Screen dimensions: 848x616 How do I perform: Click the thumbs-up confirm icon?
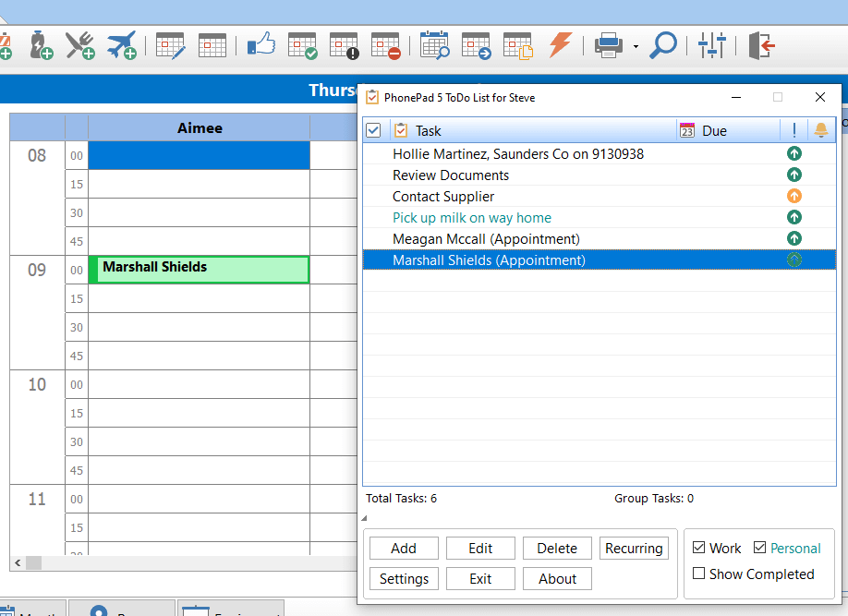point(261,44)
